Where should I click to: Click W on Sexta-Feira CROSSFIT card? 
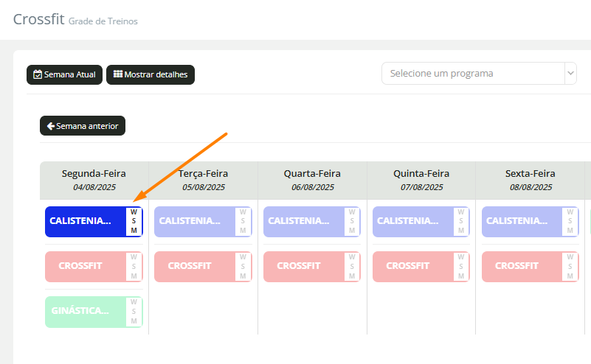click(570, 256)
